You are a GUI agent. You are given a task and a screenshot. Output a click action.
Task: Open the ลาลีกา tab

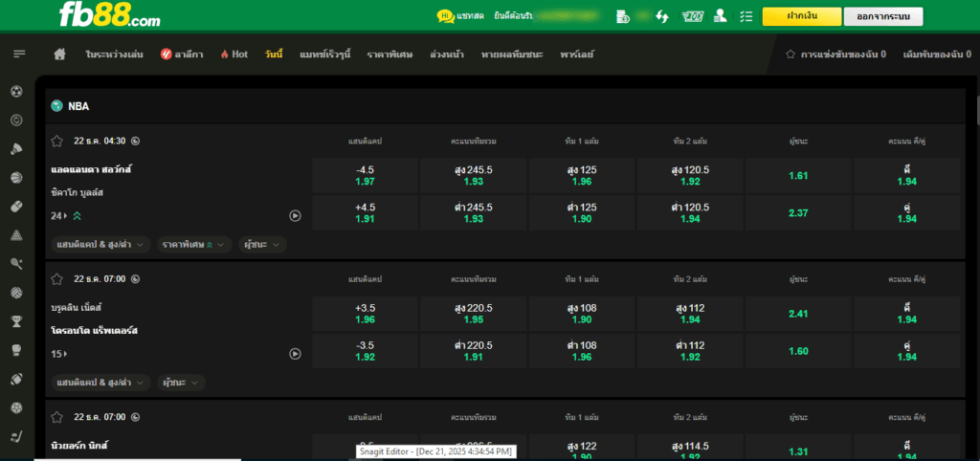(x=181, y=55)
